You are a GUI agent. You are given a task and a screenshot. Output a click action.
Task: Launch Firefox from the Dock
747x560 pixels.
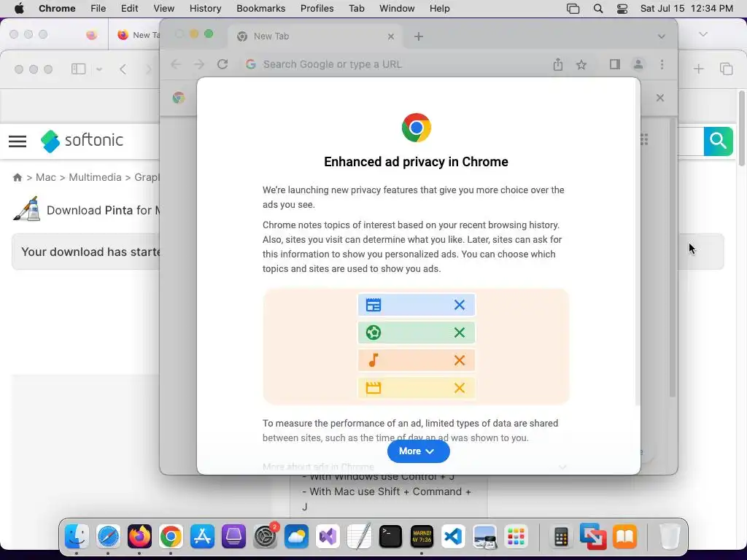139,537
